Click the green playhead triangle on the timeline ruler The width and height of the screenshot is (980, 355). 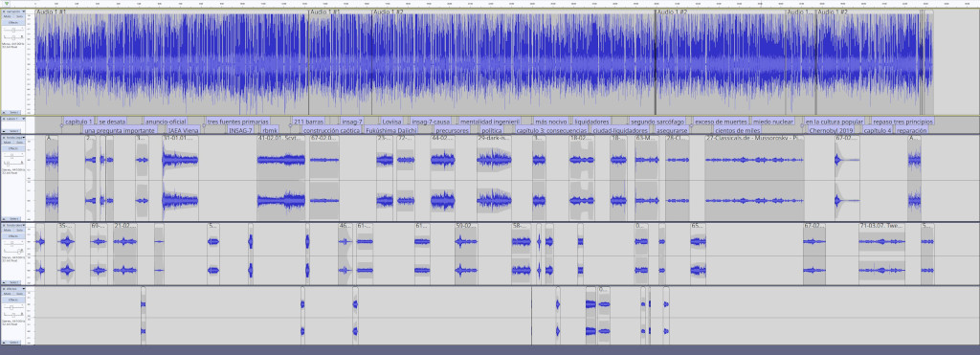(x=7, y=3)
